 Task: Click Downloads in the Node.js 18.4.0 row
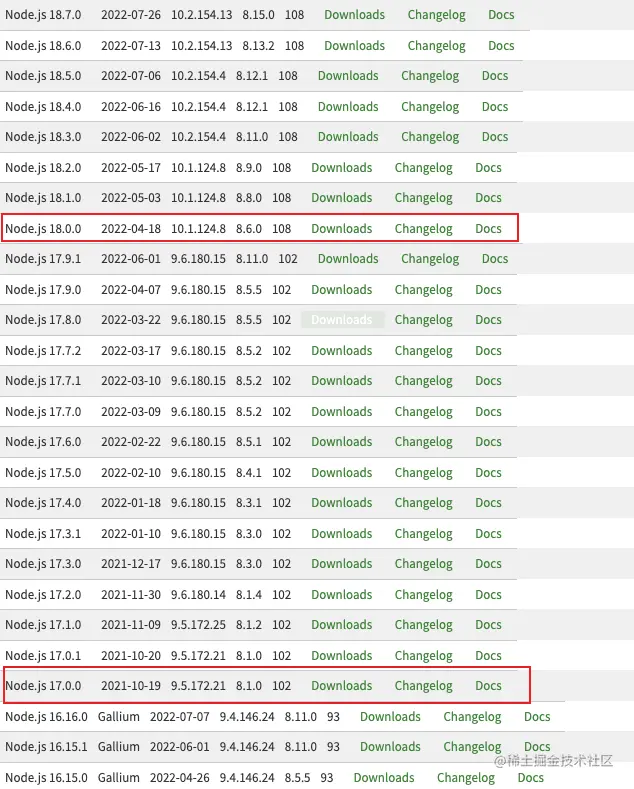348,107
